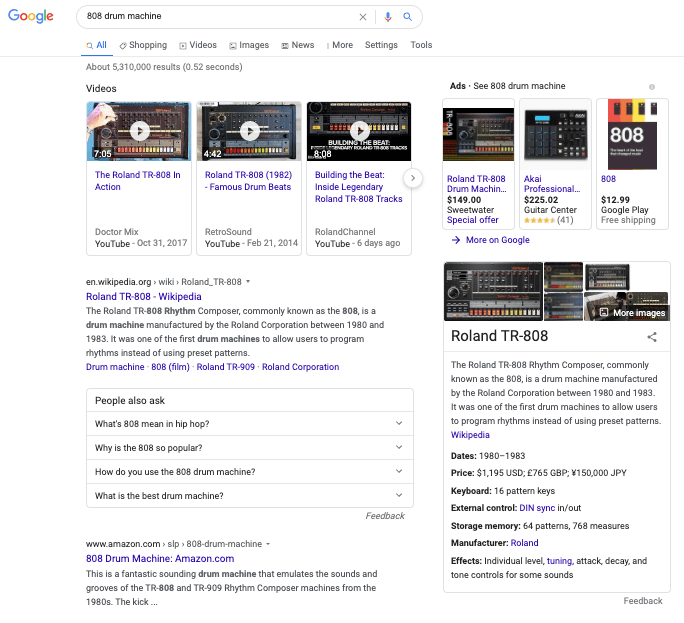Click Feedback below the knowledge panel

click(643, 601)
